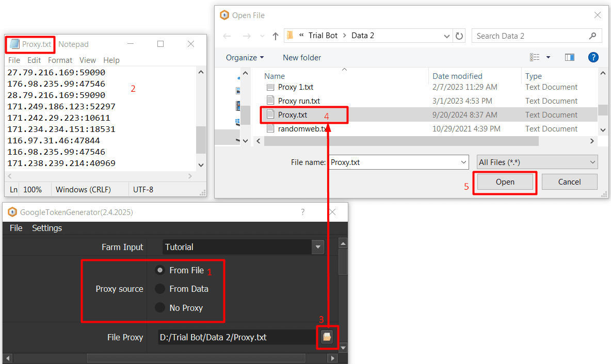The height and width of the screenshot is (364, 611).
Task: Click Data 2 in the address breadcrumb
Action: click(363, 36)
